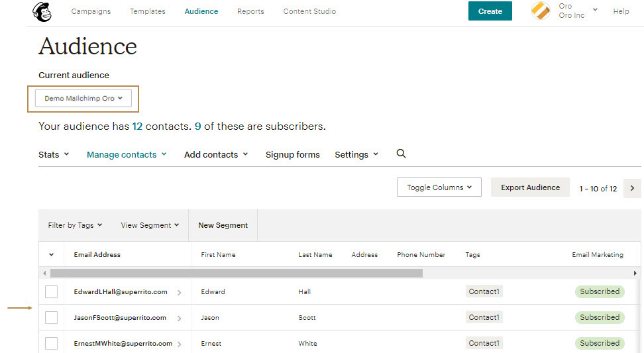Open the Signup forms link

pyautogui.click(x=292, y=154)
